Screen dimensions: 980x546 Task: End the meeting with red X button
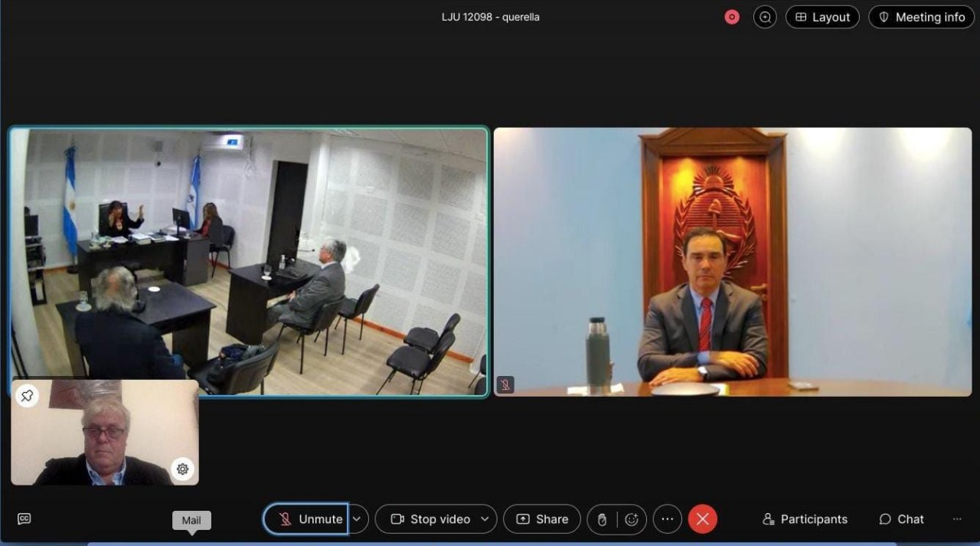point(703,519)
